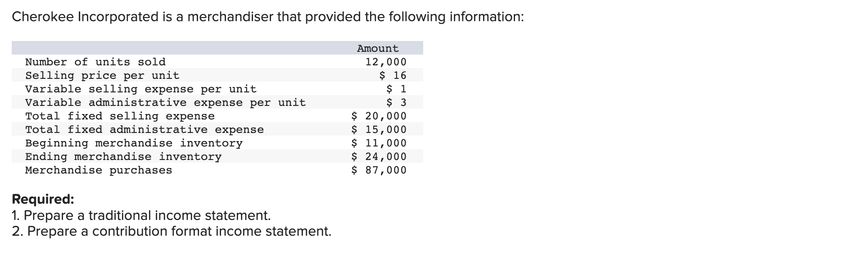
Task: Click the $ 87,000 merchandise purchases value
Action: pos(379,170)
